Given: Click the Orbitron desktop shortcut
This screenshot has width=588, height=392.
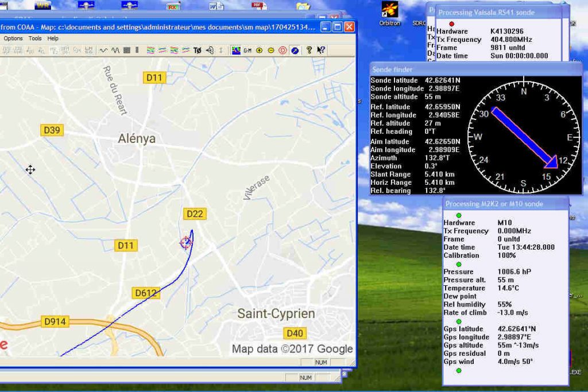Looking at the screenshot, I should [x=390, y=14].
